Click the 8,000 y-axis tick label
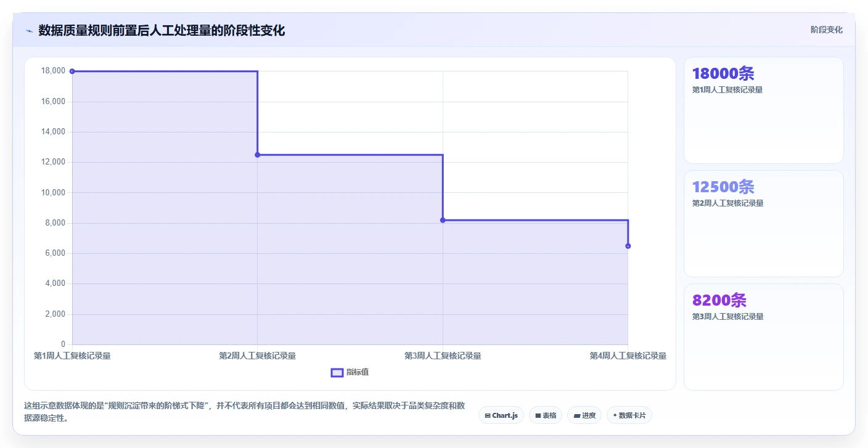868x448 pixels. click(x=55, y=223)
